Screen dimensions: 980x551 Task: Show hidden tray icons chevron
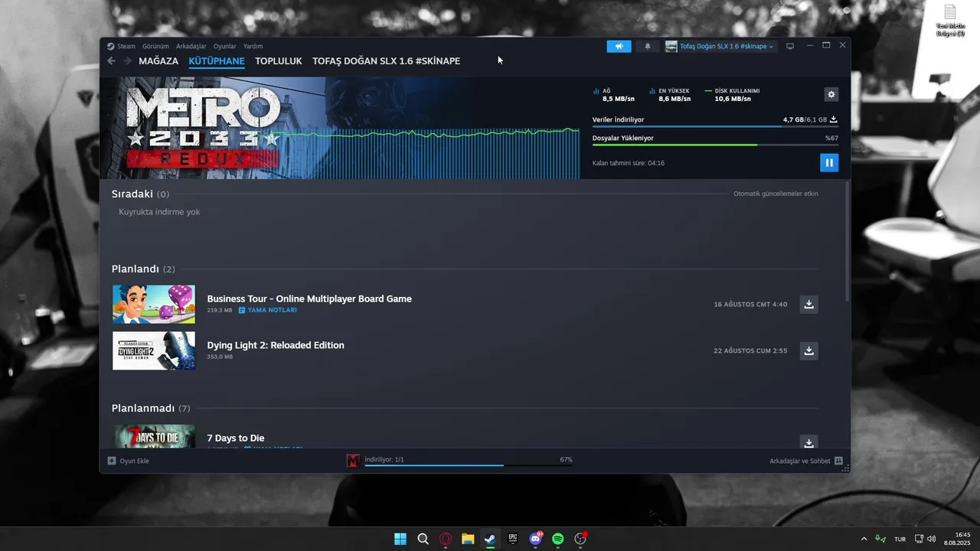pos(864,539)
